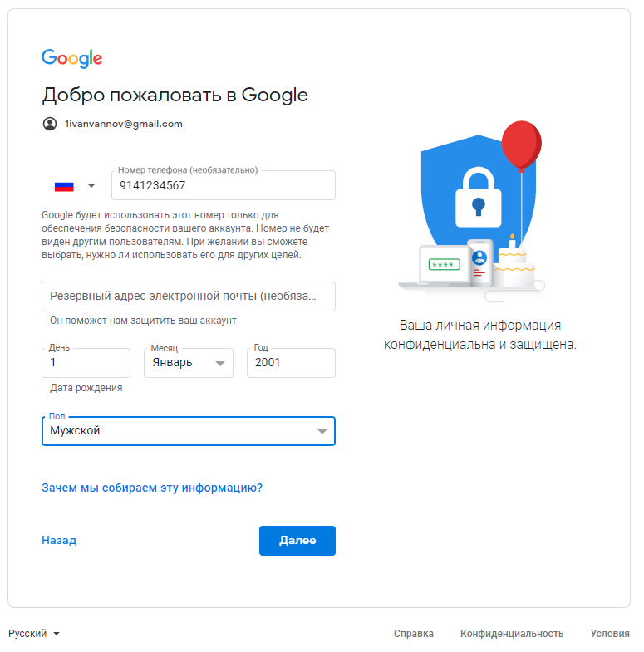Screen dimensions: 644x652
Task: Click the Google logo
Action: [x=72, y=58]
